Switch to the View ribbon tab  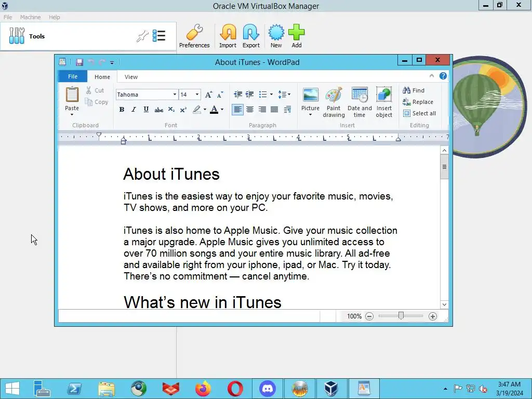tap(131, 77)
